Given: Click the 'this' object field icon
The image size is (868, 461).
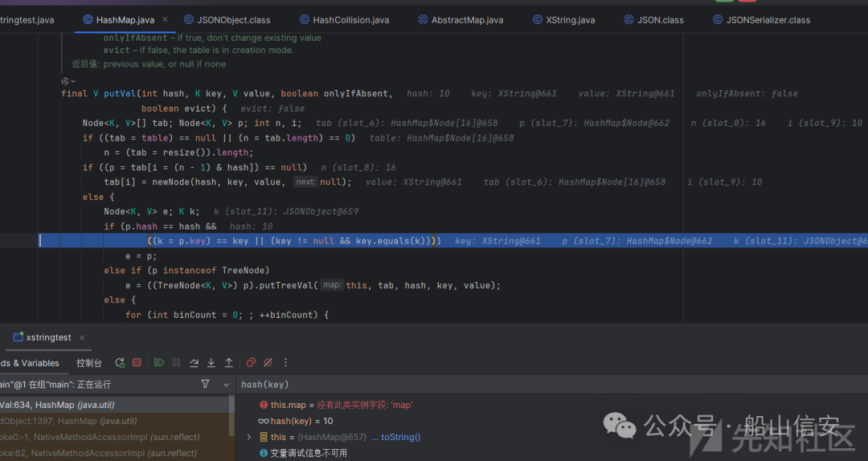Looking at the screenshot, I should point(264,437).
